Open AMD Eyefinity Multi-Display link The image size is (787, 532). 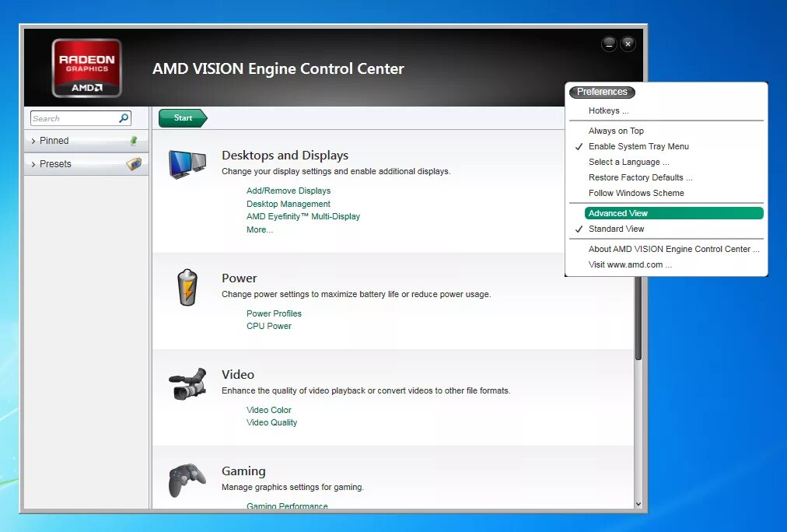[303, 216]
